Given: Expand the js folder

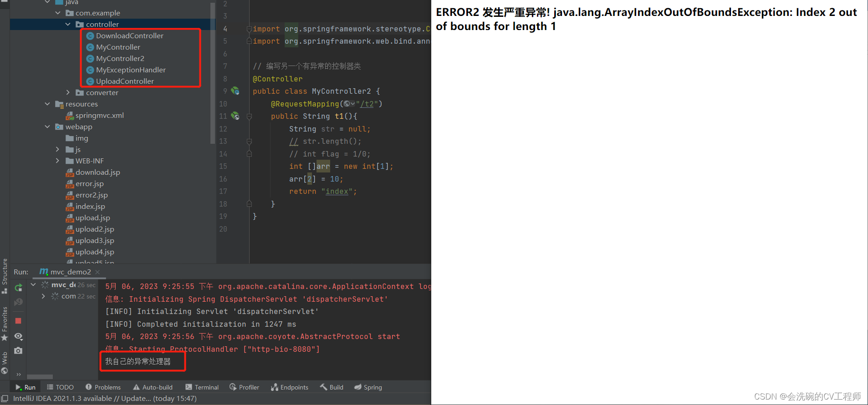Looking at the screenshot, I should click(57, 149).
